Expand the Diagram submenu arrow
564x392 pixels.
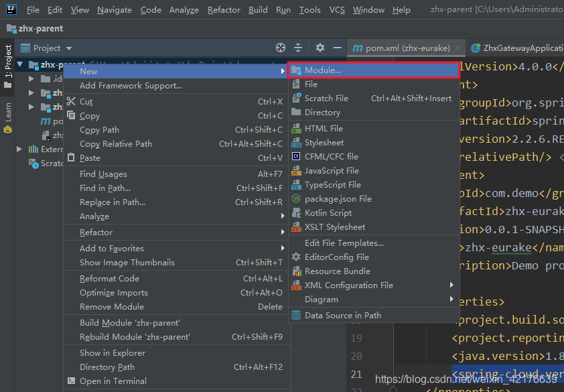pyautogui.click(x=451, y=299)
